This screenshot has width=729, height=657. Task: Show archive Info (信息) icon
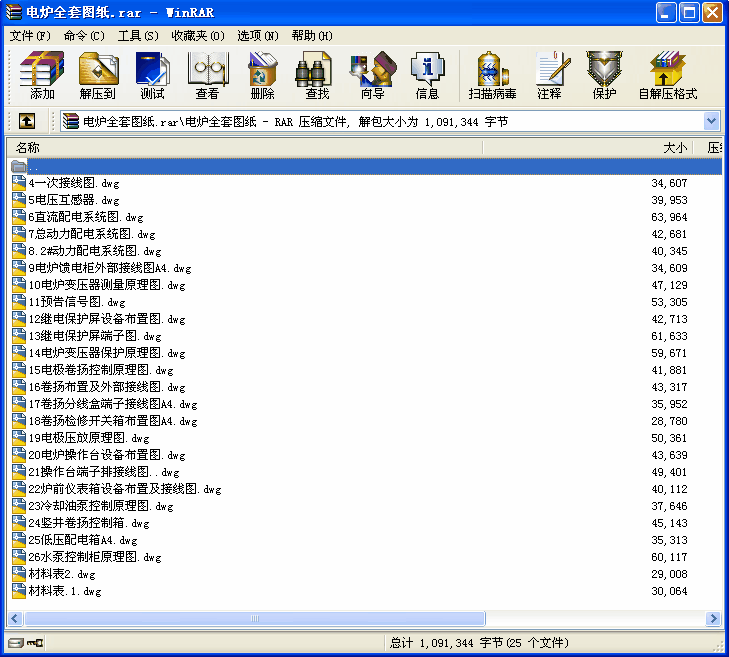tap(427, 75)
